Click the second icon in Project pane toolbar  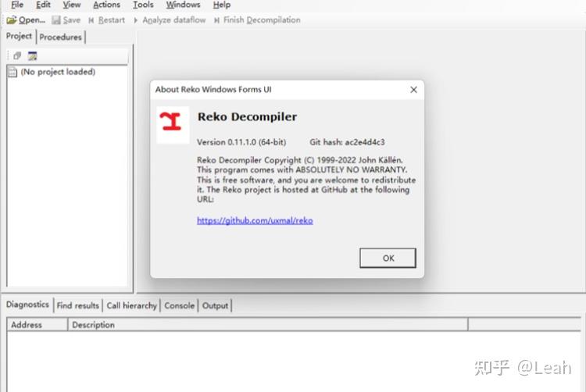tap(33, 56)
